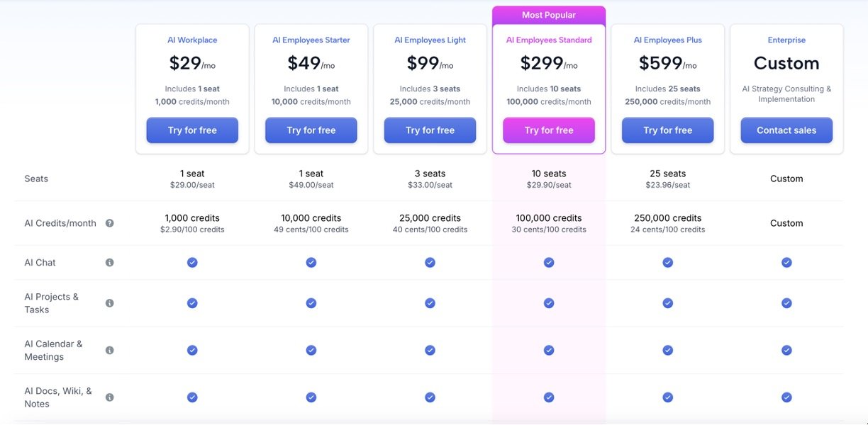Click the pink Try for free button
Screen dimensions: 868x425
(x=549, y=130)
